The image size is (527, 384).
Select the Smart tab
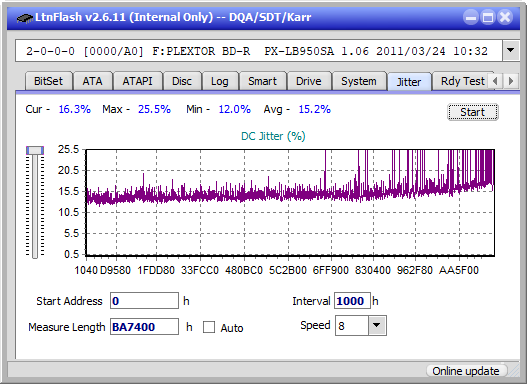262,81
